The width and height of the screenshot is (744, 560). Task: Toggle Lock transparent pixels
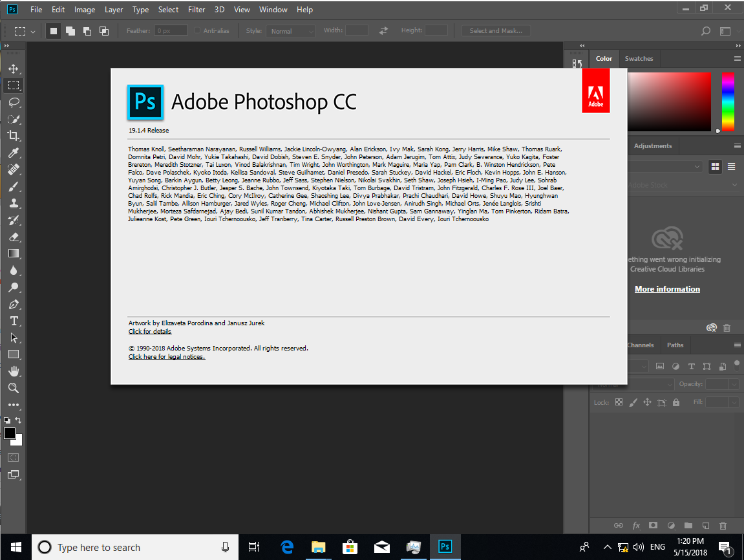619,402
